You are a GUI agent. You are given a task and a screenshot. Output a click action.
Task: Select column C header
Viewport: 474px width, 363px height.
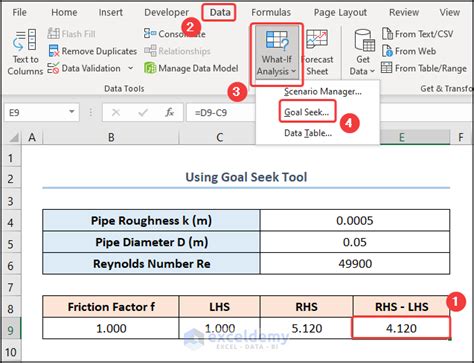219,137
